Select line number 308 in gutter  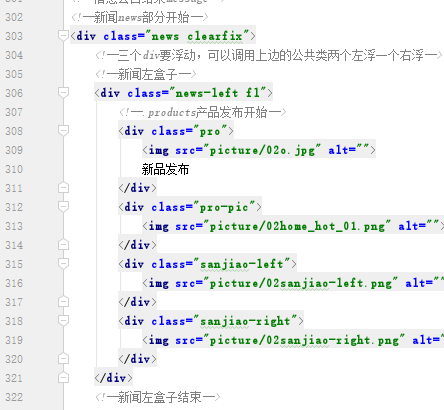14,131
